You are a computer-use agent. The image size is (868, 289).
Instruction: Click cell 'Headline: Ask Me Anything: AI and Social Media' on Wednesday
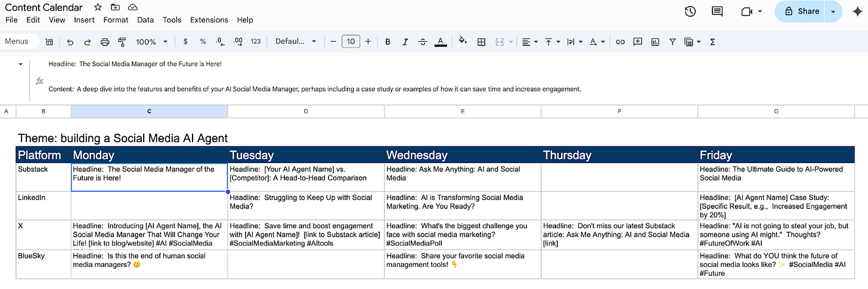coord(463,177)
